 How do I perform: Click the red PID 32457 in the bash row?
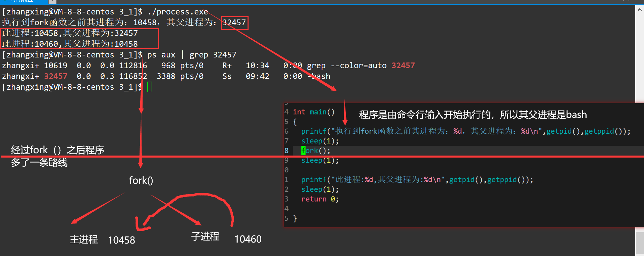[x=56, y=76]
